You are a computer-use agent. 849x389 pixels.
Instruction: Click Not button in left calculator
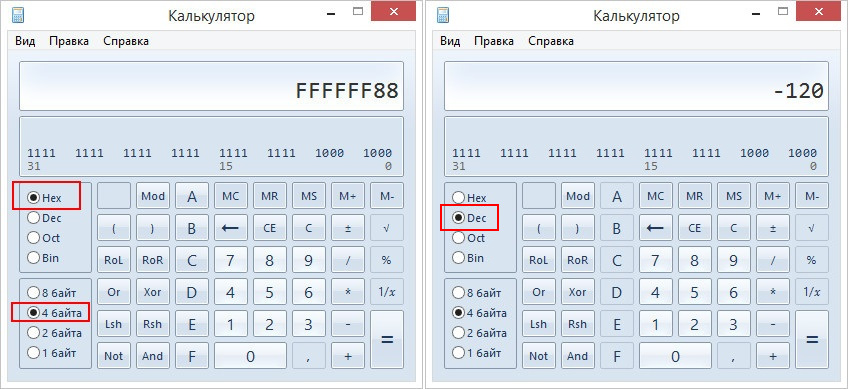coord(114,356)
